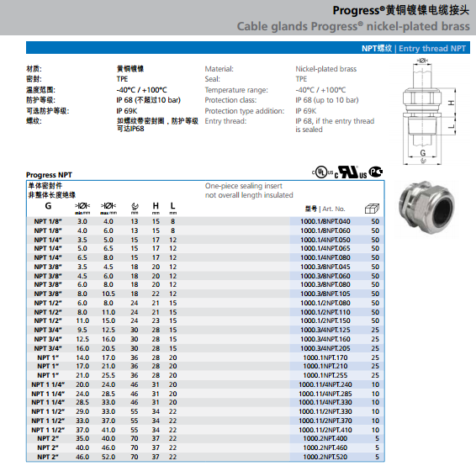476x466 pixels.
Task: Click the 'One-piece sealing insert' text
Action: tap(243, 186)
